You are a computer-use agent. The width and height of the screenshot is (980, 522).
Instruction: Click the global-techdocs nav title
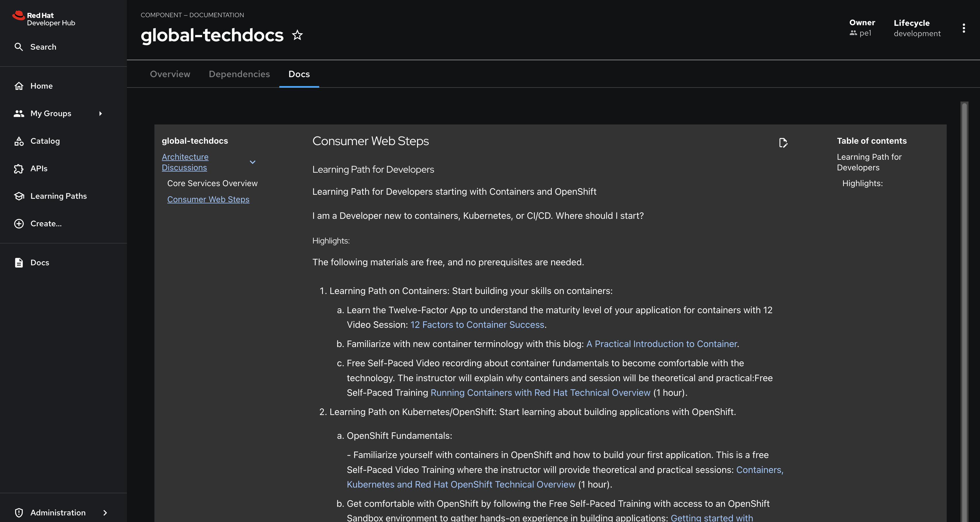point(195,141)
